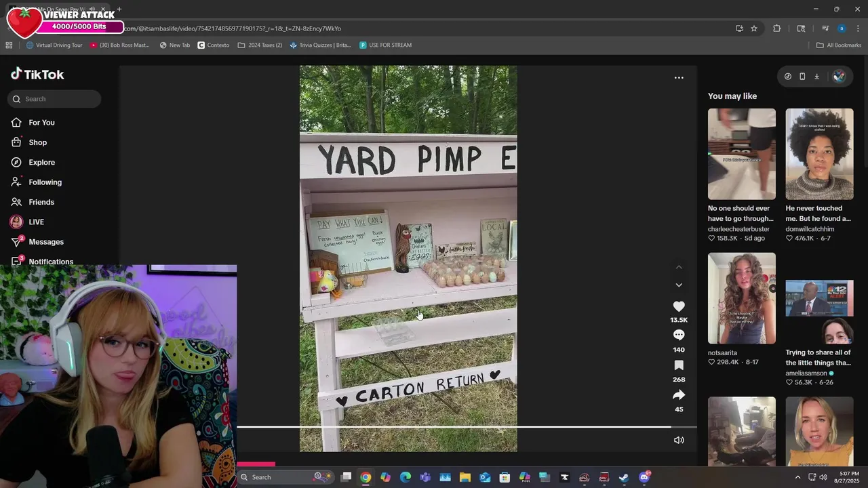868x488 pixels.
Task: Mute the video with speaker icon
Action: pos(679,440)
